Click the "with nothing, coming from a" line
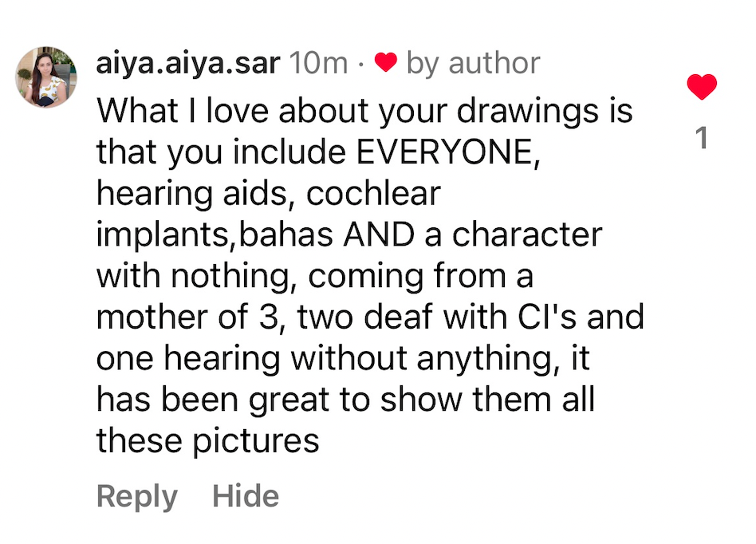This screenshot has width=756, height=544. pos(315,276)
